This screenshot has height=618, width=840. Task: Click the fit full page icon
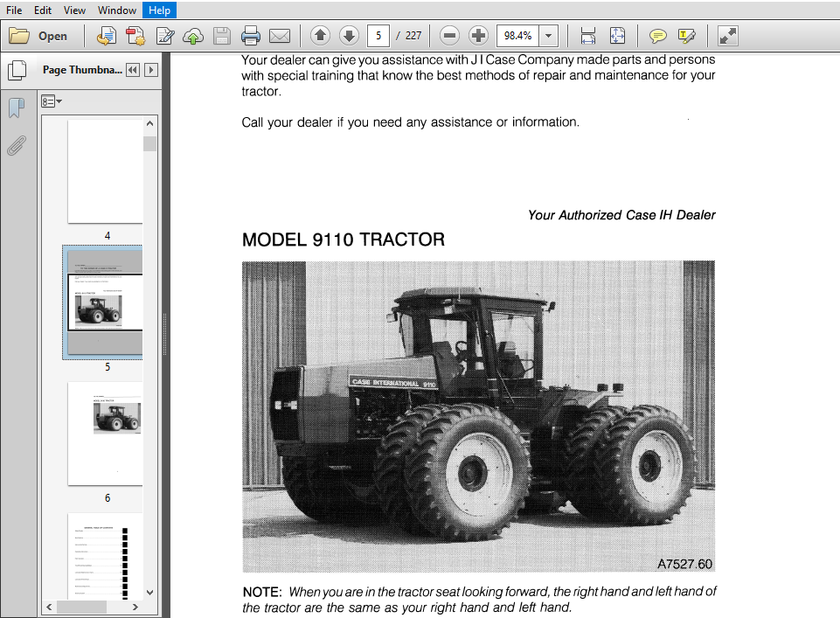[617, 36]
